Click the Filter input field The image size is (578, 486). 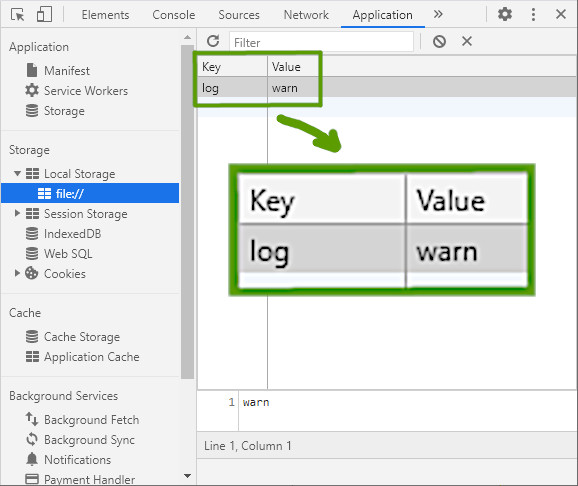321,42
